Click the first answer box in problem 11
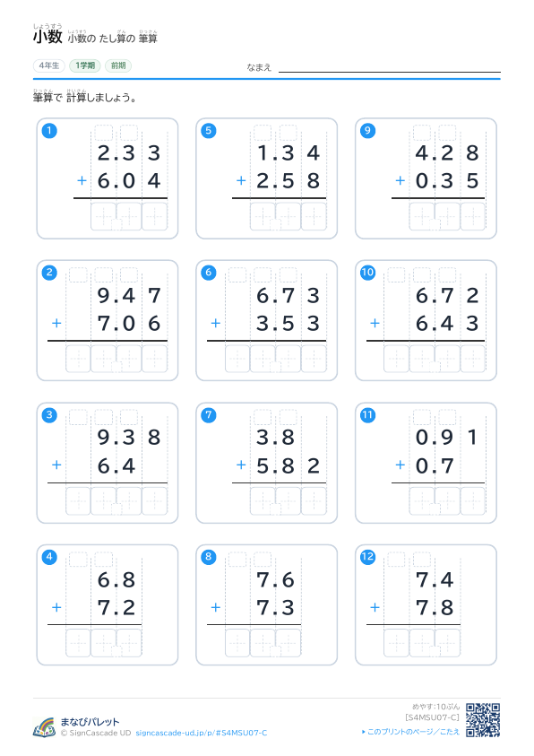 [422, 501]
